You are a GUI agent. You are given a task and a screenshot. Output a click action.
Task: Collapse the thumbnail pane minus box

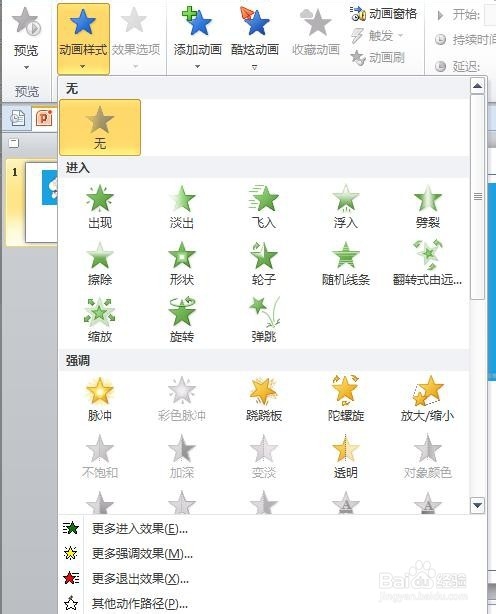(x=14, y=143)
